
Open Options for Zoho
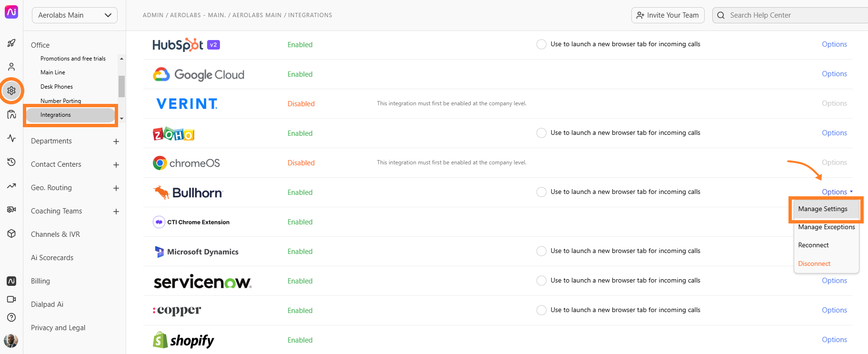tap(834, 133)
